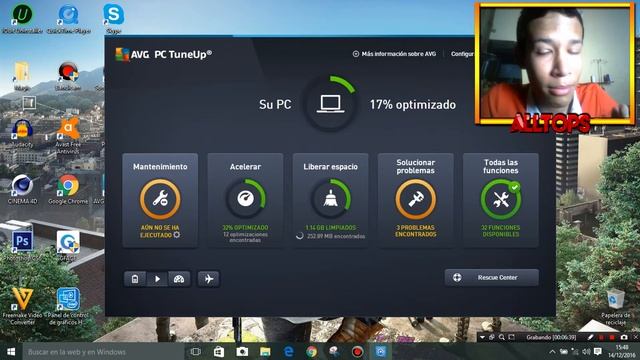Expand the recorder toolbar dropdown arrow
The width and height of the screenshot is (640, 360).
[x=482, y=338]
